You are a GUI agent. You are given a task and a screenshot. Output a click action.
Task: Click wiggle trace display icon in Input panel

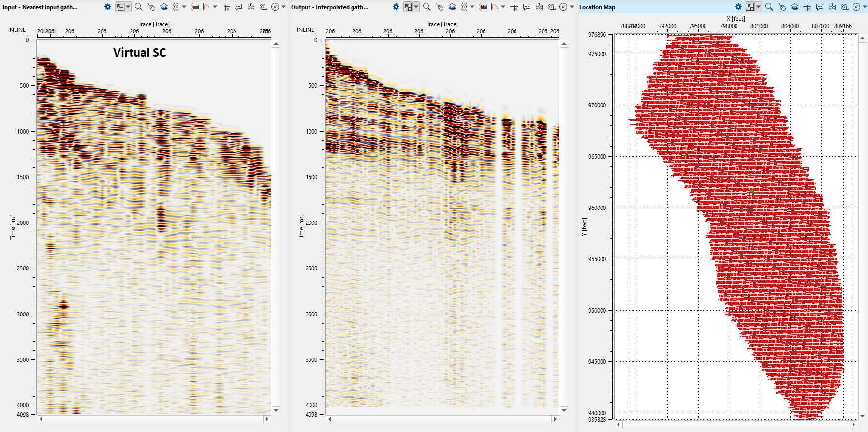(x=176, y=7)
